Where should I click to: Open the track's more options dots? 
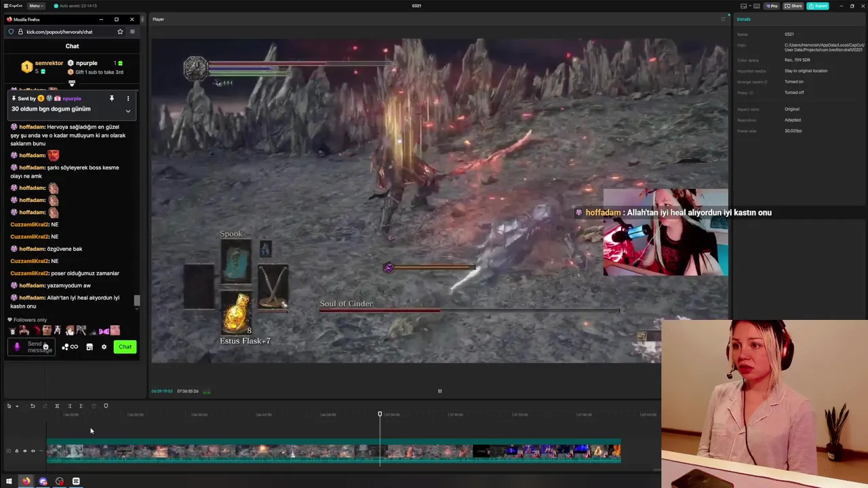tap(41, 451)
